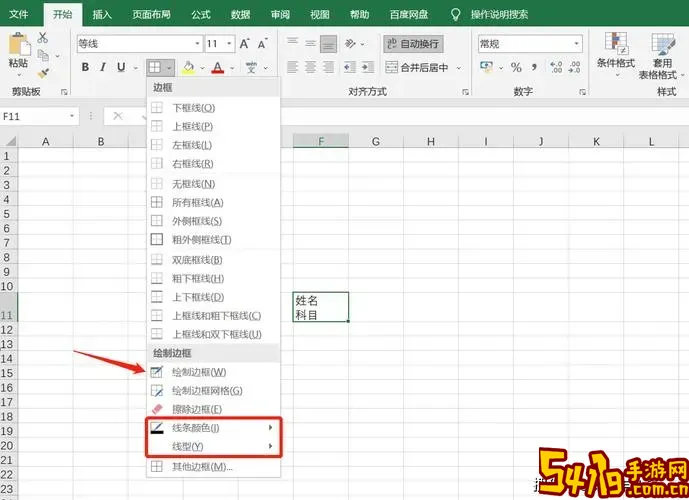
Task: Toggle Bold formatting
Action: pos(85,67)
